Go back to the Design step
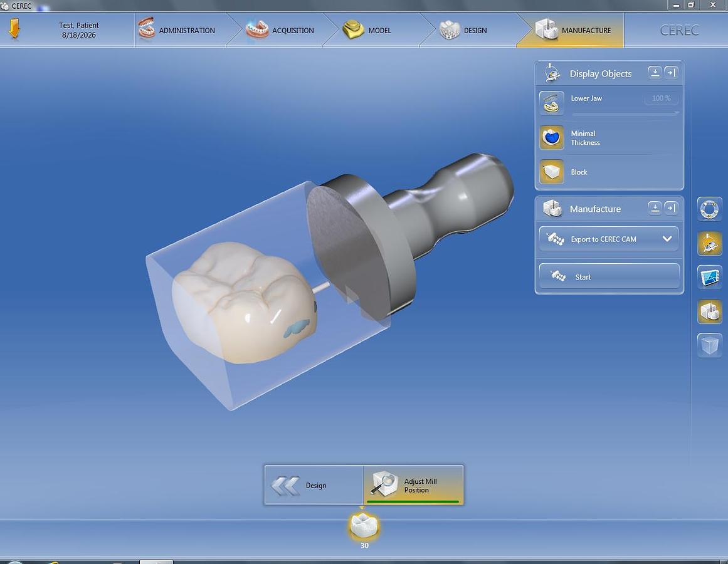This screenshot has height=564, width=728. coord(314,485)
